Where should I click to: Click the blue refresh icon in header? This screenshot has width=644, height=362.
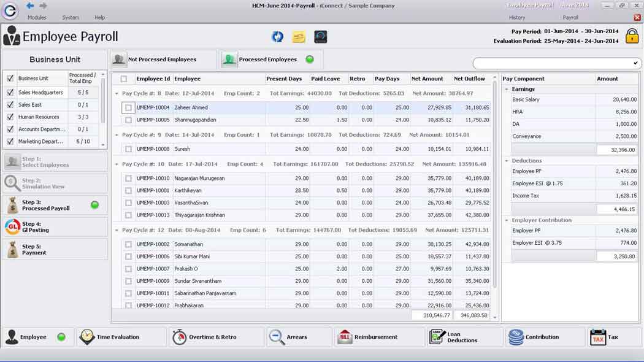tap(278, 37)
